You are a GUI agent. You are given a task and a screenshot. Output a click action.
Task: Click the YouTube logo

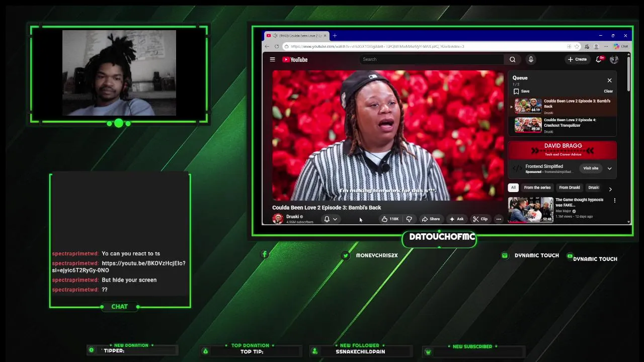[295, 59]
